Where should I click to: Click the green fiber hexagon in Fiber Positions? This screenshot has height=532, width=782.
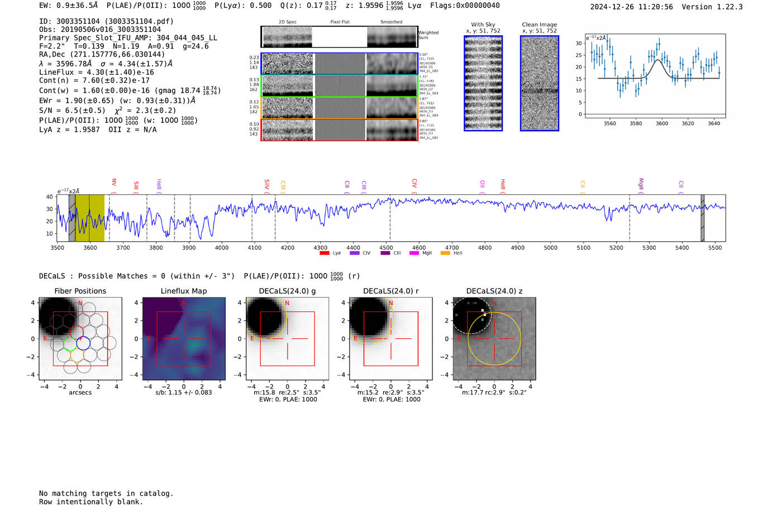(x=69, y=343)
